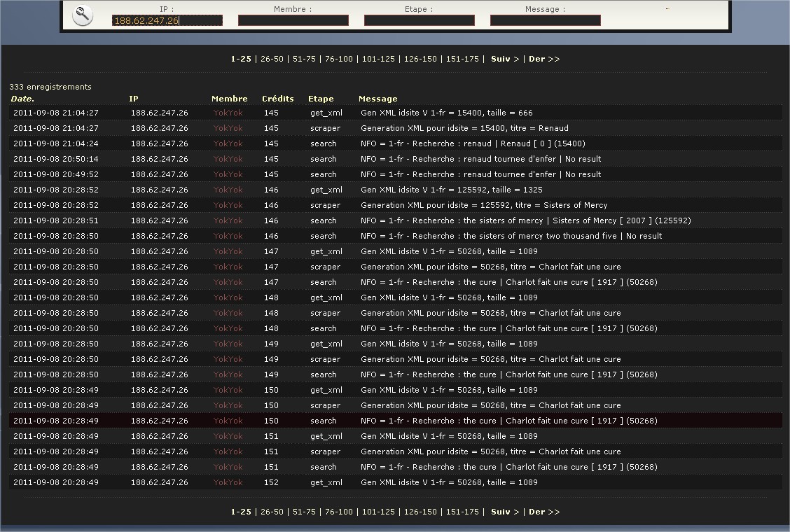Click credits value 152 in the last row
This screenshot has width=790, height=532.
(x=271, y=482)
